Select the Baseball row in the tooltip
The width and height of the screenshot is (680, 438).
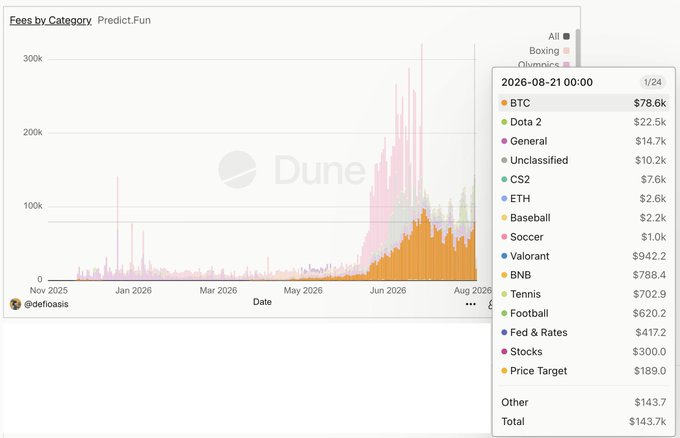583,218
